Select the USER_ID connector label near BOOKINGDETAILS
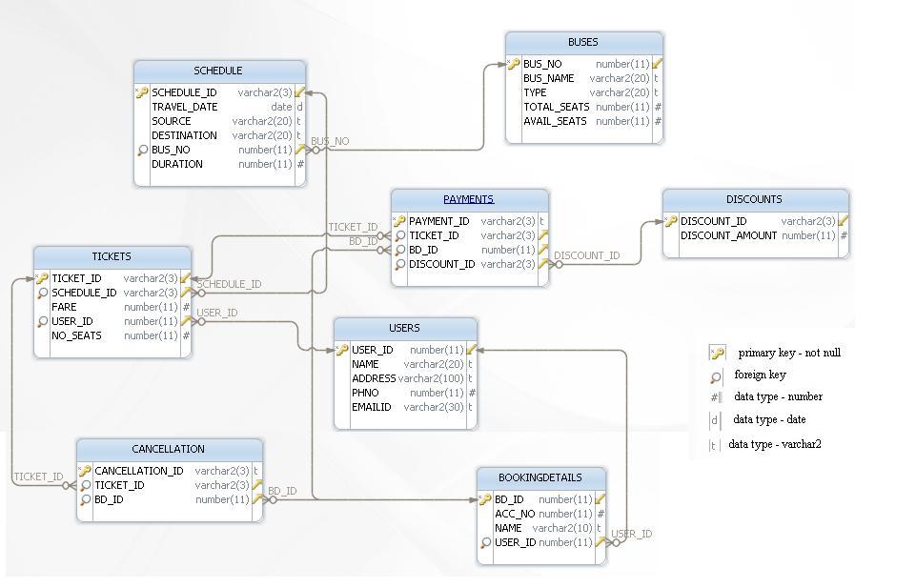 pyautogui.click(x=630, y=535)
